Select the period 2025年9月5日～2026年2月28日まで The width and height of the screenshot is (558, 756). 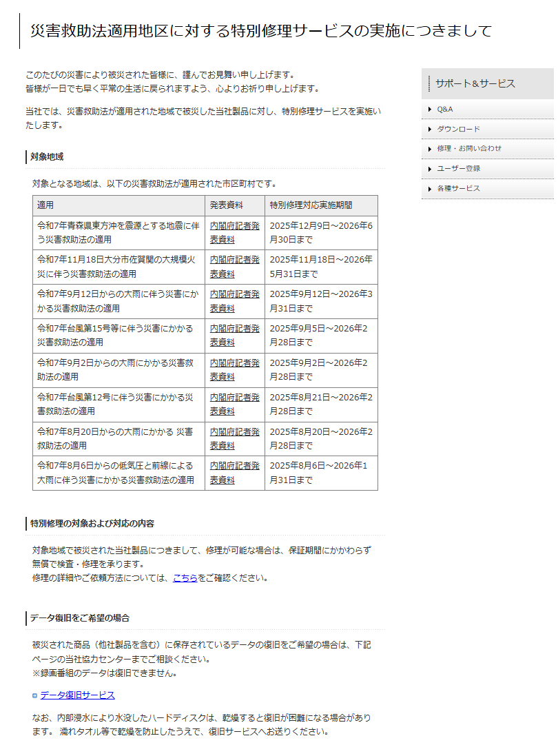[x=322, y=335]
